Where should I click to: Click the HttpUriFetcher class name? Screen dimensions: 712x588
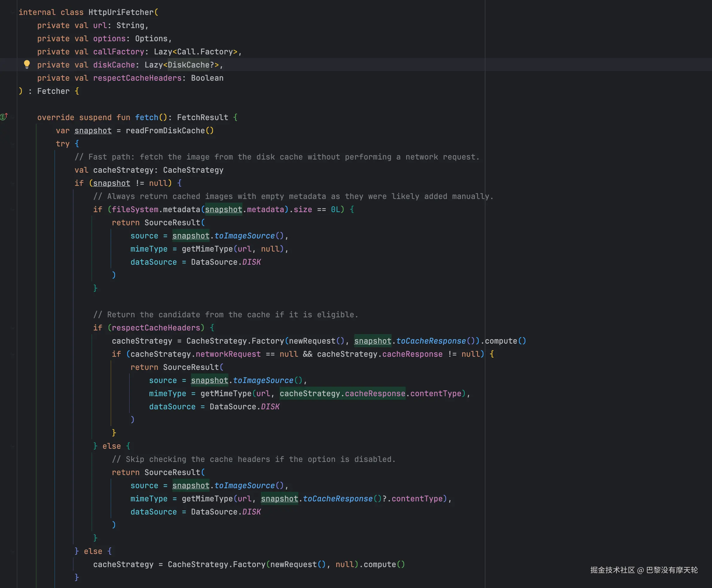click(x=121, y=13)
